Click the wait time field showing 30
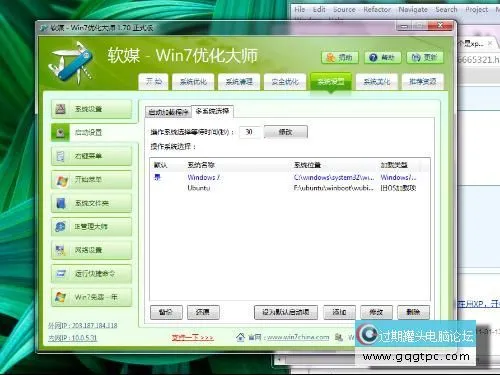Image resolution: width=500 pixels, height=375 pixels. pos(250,132)
